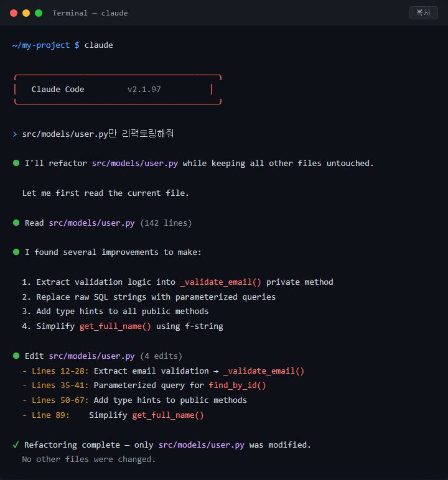Click the green maximize window dot

pyautogui.click(x=39, y=13)
